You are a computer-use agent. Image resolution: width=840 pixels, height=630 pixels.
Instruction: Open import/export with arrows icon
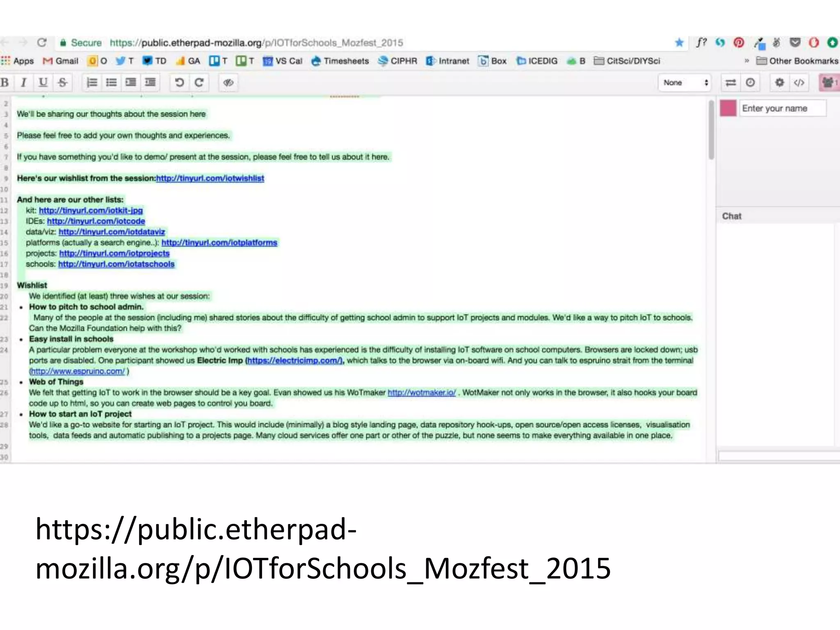coord(730,82)
